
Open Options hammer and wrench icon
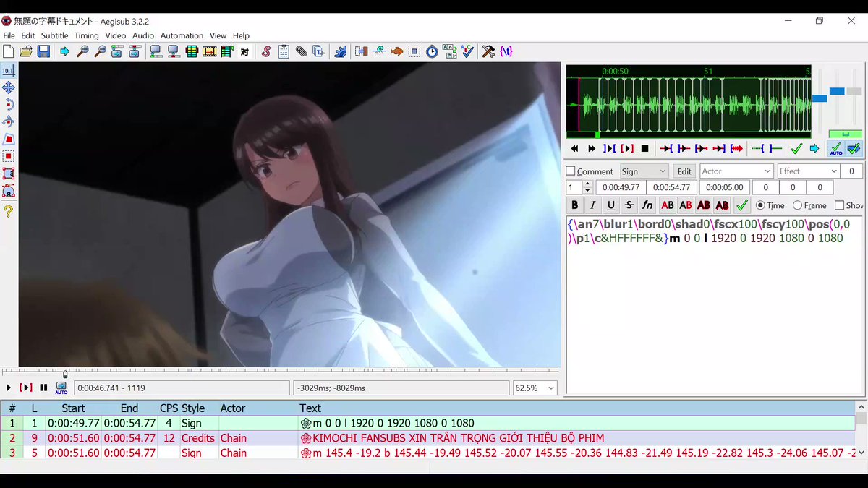tap(489, 51)
